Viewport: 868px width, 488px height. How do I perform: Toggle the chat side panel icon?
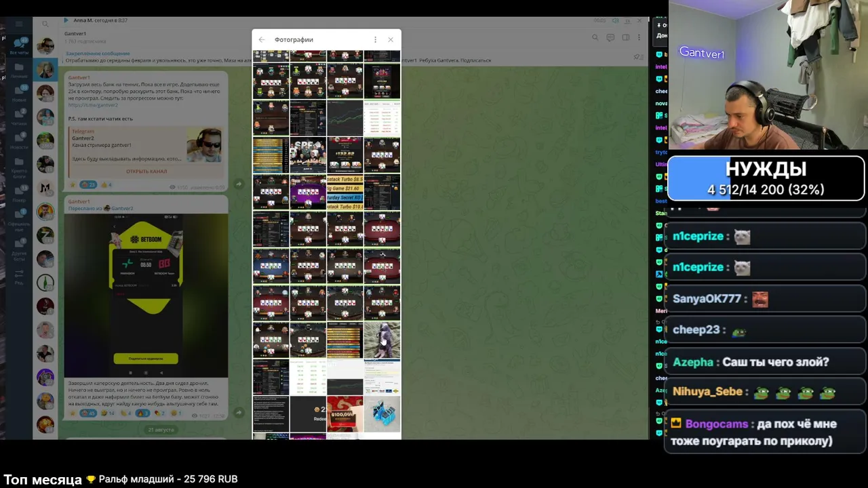pos(625,37)
